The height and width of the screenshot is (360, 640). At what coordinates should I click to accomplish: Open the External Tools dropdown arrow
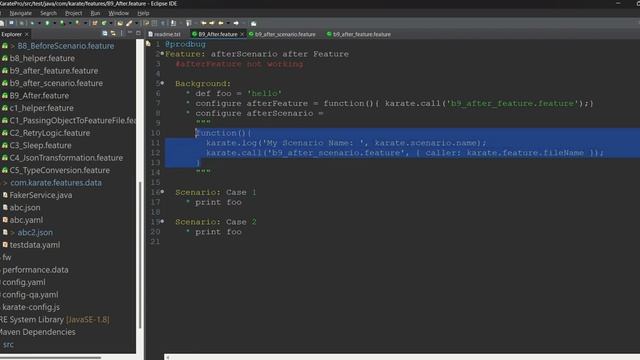point(86,23)
